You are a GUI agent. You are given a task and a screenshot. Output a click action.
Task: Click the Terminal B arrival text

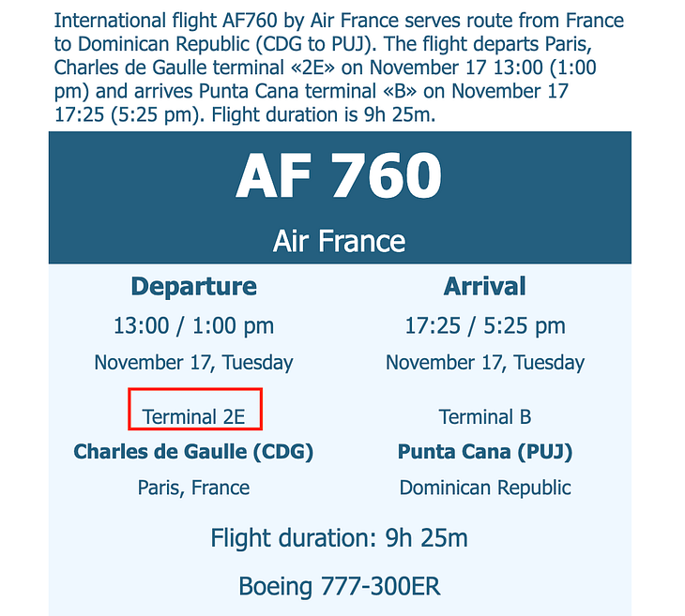(484, 416)
